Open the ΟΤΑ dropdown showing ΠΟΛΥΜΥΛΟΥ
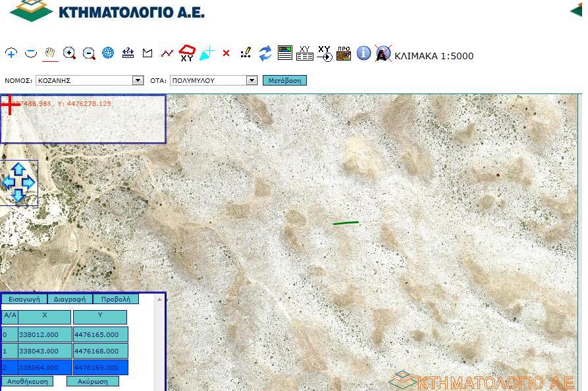This screenshot has height=391, width=588. click(x=214, y=80)
